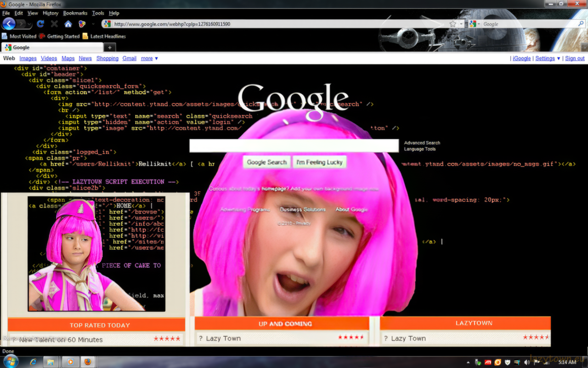588x368 pixels.
Task: Open search engine selector dropdown
Action: pyautogui.click(x=475, y=24)
